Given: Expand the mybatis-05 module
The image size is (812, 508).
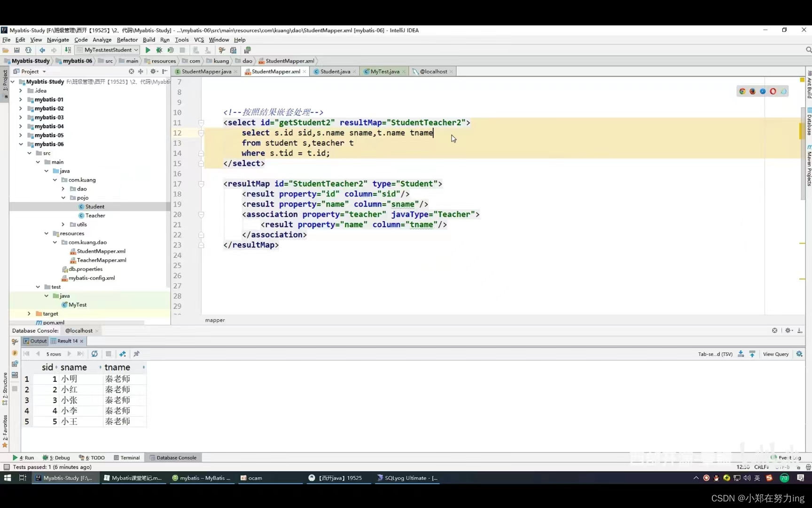Looking at the screenshot, I should pyautogui.click(x=21, y=135).
